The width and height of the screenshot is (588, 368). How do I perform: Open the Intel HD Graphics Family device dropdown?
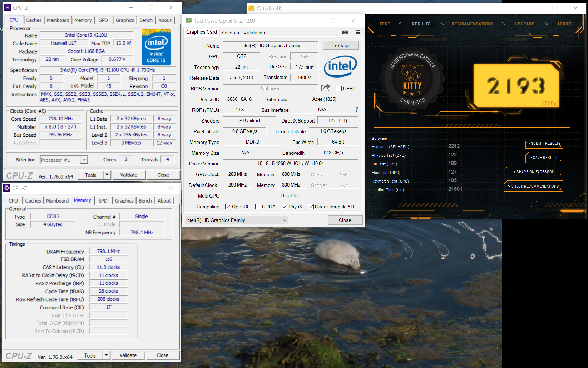(237, 220)
